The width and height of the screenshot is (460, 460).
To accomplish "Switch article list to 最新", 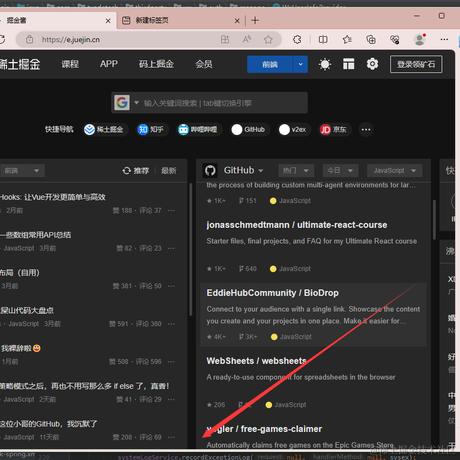I will click(x=169, y=171).
